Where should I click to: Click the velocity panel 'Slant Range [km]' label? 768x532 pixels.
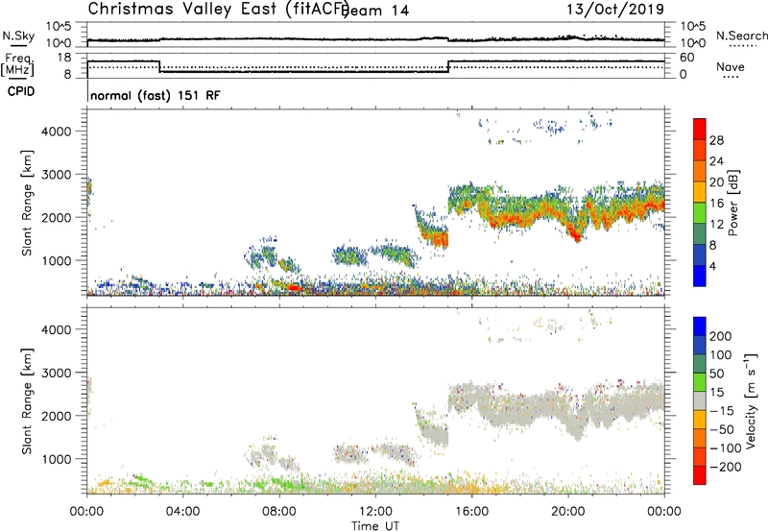27,401
